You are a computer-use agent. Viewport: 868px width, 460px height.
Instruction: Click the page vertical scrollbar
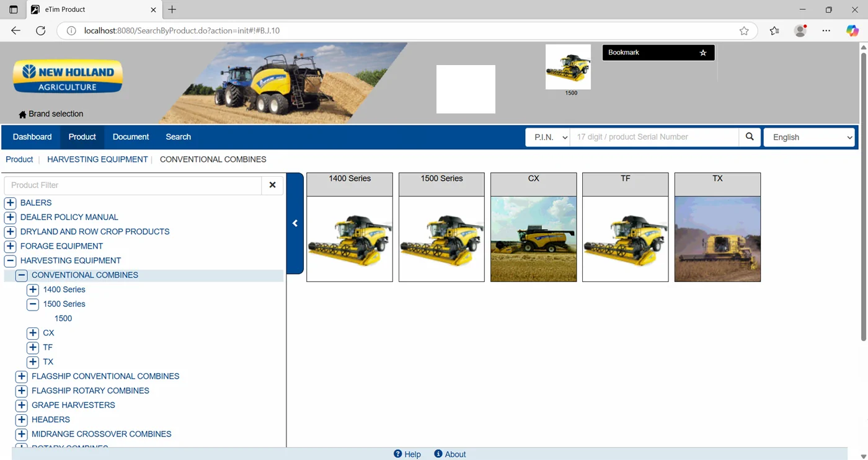coord(863,197)
